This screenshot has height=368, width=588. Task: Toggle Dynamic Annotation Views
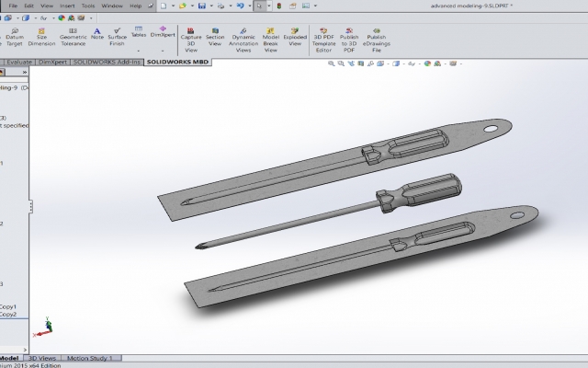point(243,40)
